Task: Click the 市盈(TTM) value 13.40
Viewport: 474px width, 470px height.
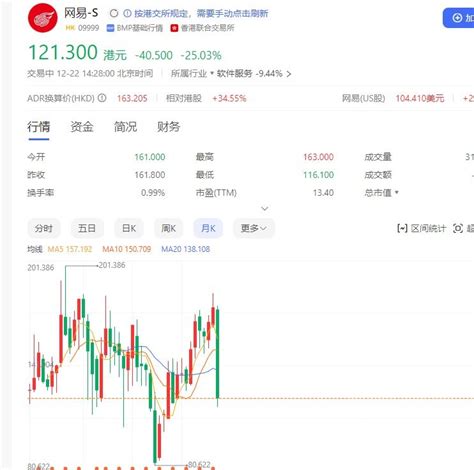Action: click(x=323, y=193)
